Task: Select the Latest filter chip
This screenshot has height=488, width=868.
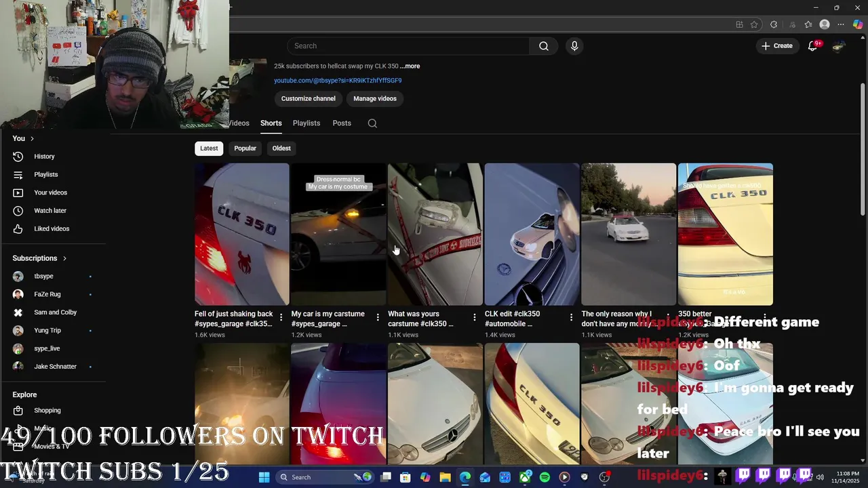Action: pyautogui.click(x=209, y=148)
